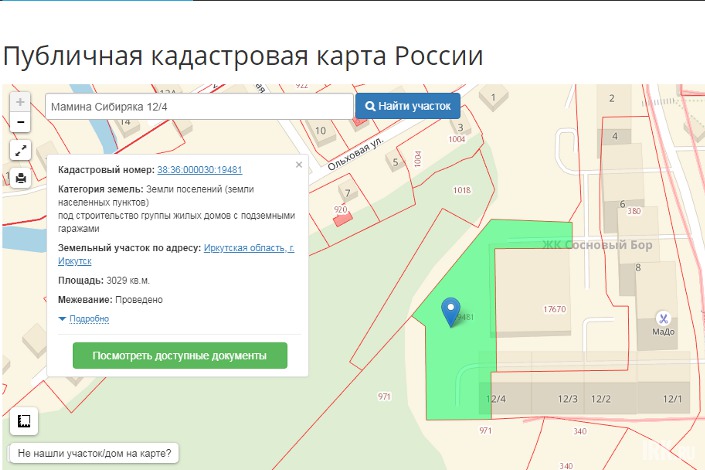Click the МаДо salon marker icon
Screen dimensions: 705x470
(663, 318)
